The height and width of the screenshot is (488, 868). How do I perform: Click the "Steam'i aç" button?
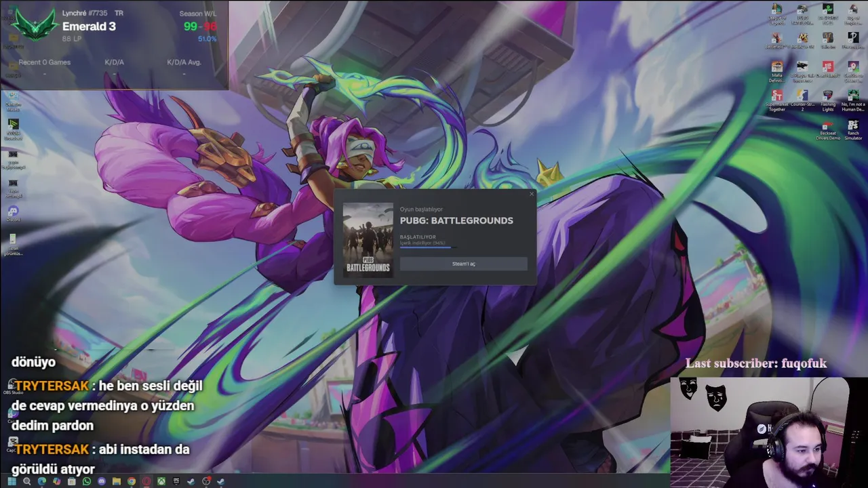tap(463, 264)
